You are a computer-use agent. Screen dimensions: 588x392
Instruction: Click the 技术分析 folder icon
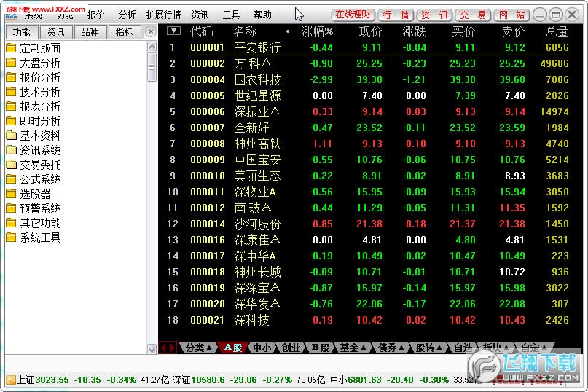(11, 92)
